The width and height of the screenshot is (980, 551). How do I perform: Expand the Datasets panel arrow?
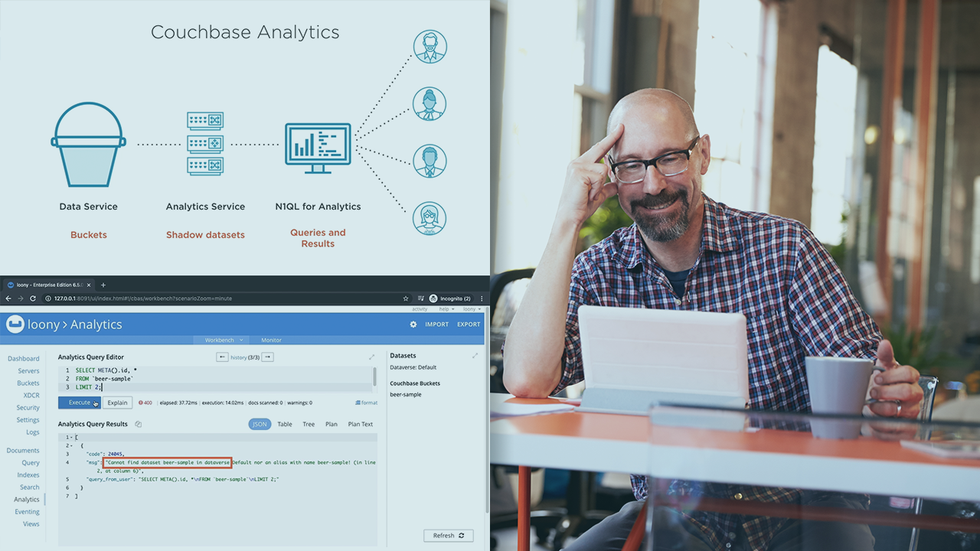pyautogui.click(x=475, y=355)
